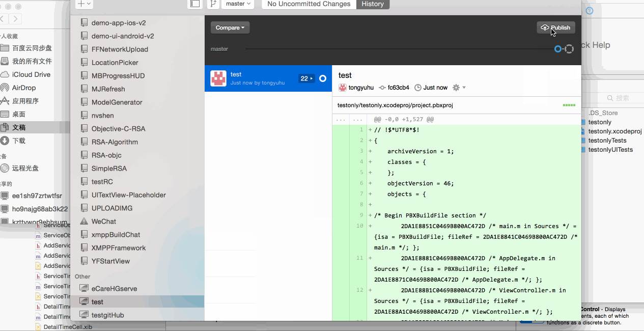Screen dimensions: 644x331
Task: Toggle the repository sidebar panel icon
Action: (x=194, y=4)
